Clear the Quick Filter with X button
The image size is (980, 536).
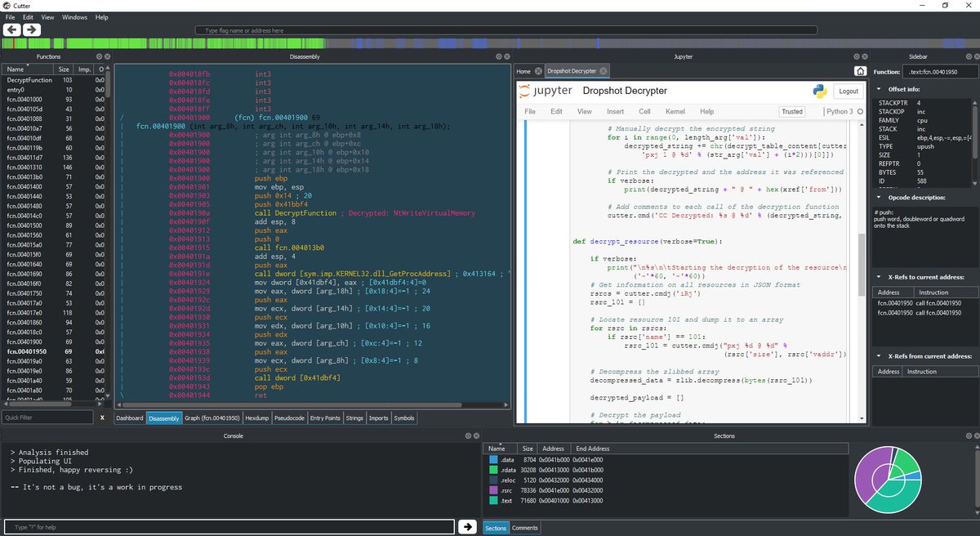pos(102,418)
